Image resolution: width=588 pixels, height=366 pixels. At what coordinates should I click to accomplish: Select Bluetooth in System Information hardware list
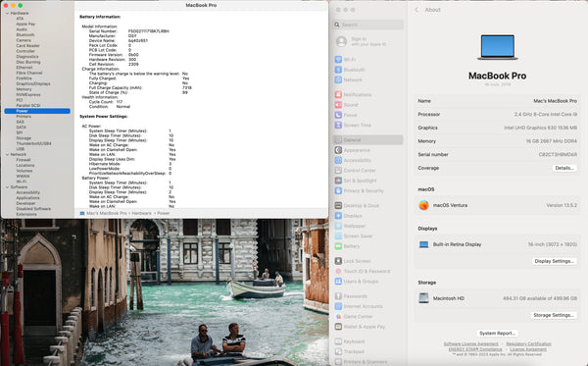[x=25, y=35]
